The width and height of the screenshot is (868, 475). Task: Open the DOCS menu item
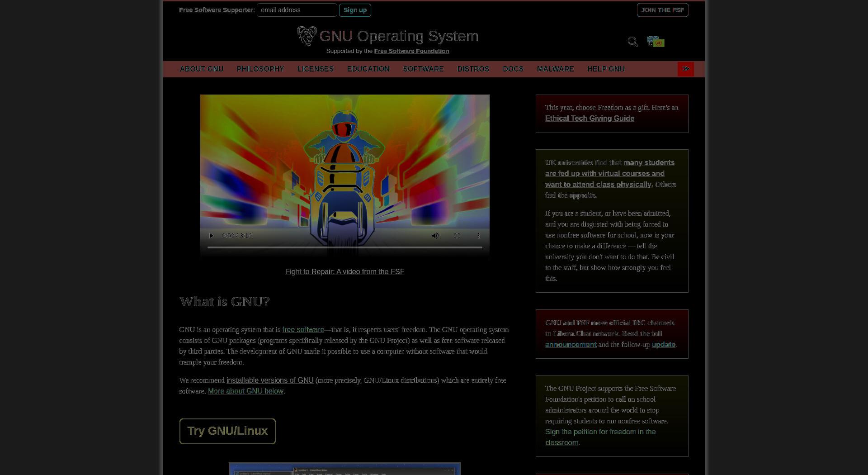(513, 69)
